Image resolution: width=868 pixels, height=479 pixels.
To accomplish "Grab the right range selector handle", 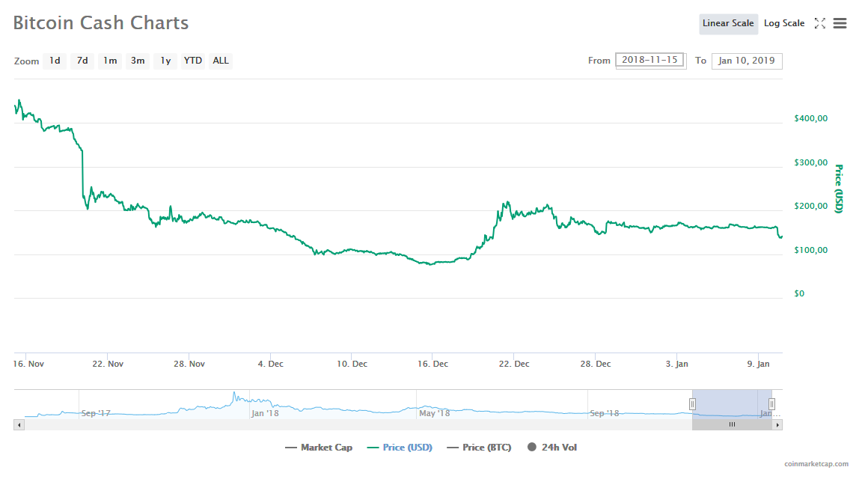I will [771, 404].
